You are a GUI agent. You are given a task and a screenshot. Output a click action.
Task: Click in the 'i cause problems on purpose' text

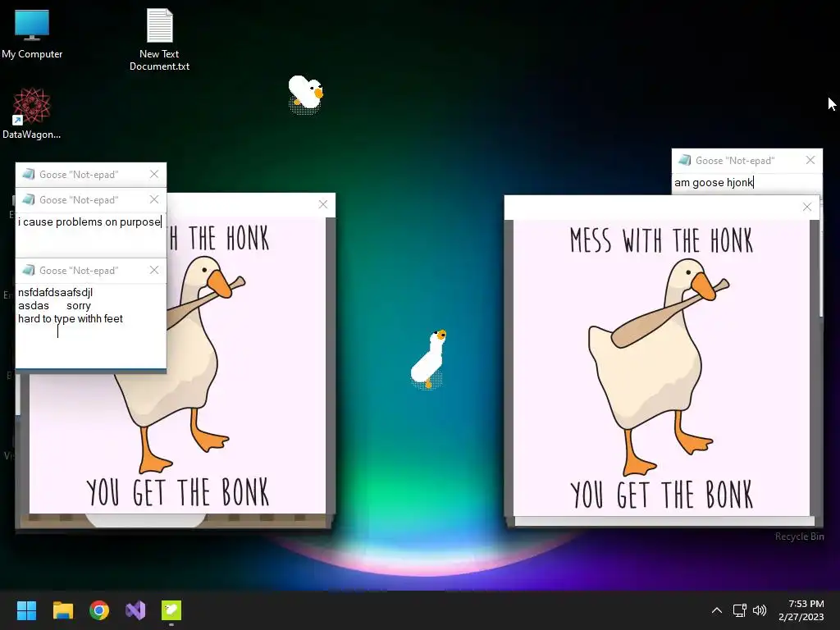[x=89, y=221]
